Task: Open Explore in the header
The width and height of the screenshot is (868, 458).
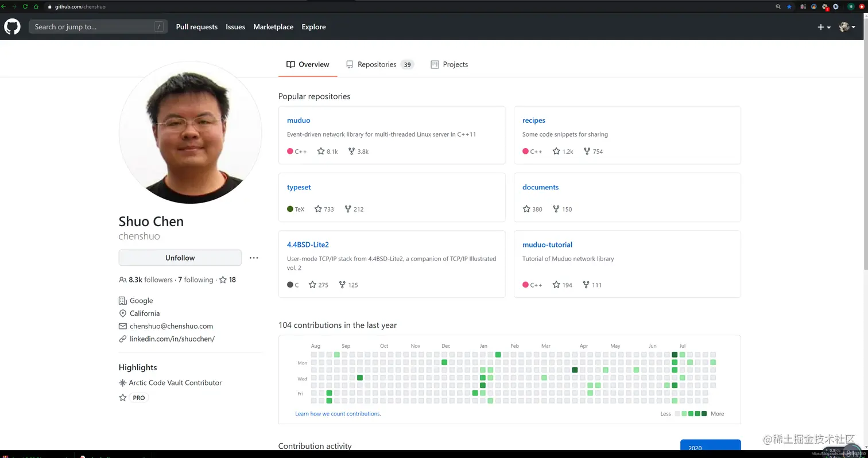Action: click(x=313, y=27)
